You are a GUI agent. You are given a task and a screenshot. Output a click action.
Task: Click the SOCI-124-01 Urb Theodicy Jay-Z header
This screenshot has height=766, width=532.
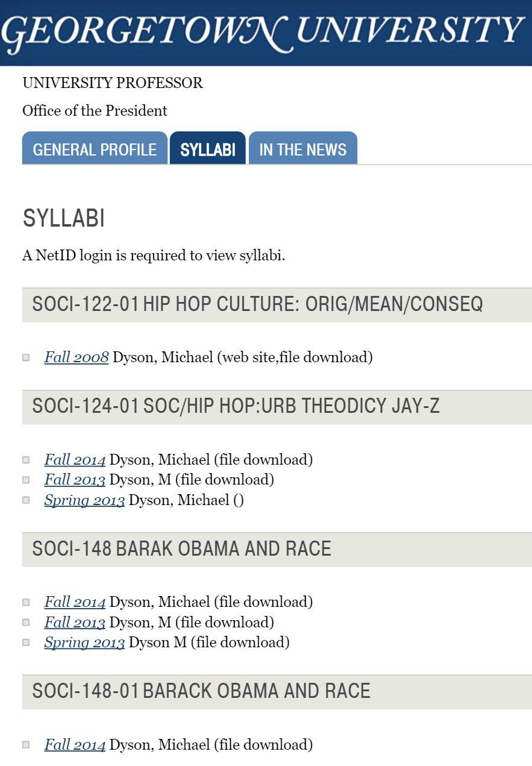[277, 407]
